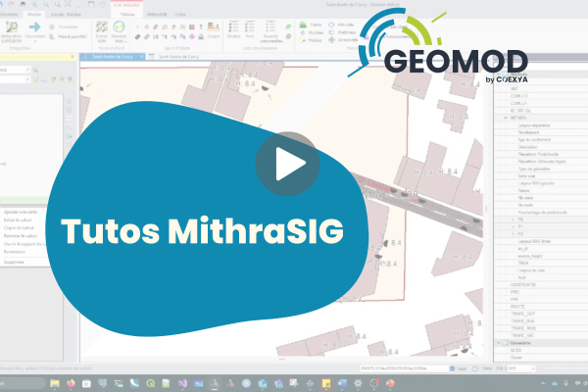Choose Renommer in context menu
Viewport: 588px width, 392px height.
click(15, 252)
